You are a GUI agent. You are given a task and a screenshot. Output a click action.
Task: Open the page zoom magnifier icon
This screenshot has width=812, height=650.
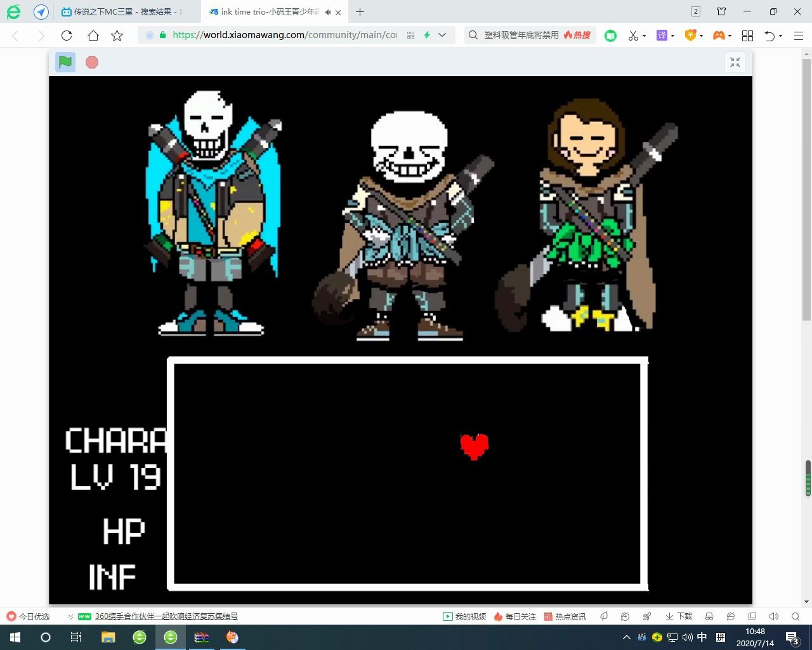pyautogui.click(x=796, y=616)
